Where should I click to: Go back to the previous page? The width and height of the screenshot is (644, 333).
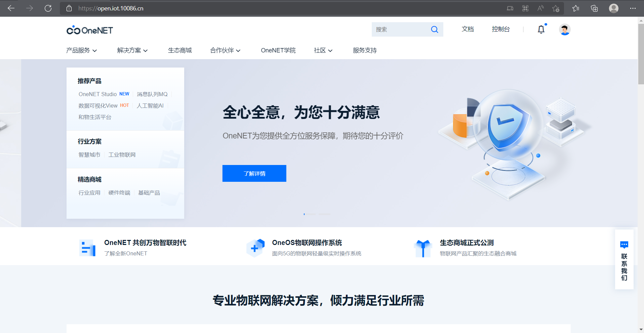pyautogui.click(x=11, y=8)
